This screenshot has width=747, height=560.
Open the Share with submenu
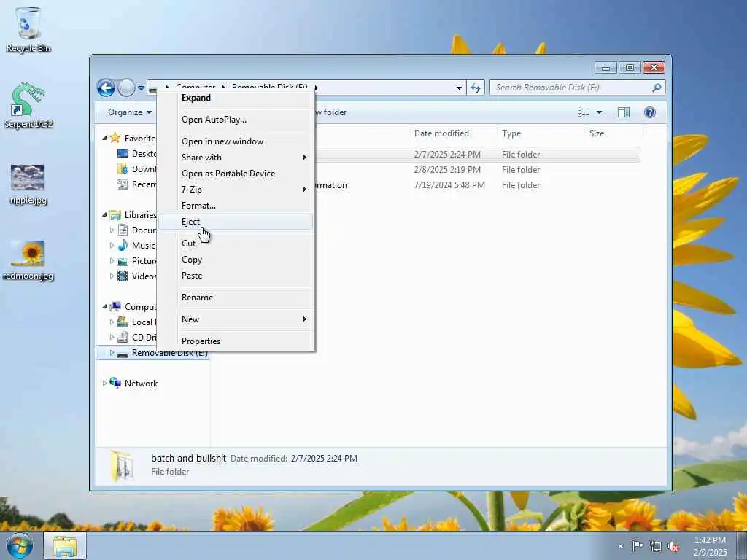coord(236,157)
